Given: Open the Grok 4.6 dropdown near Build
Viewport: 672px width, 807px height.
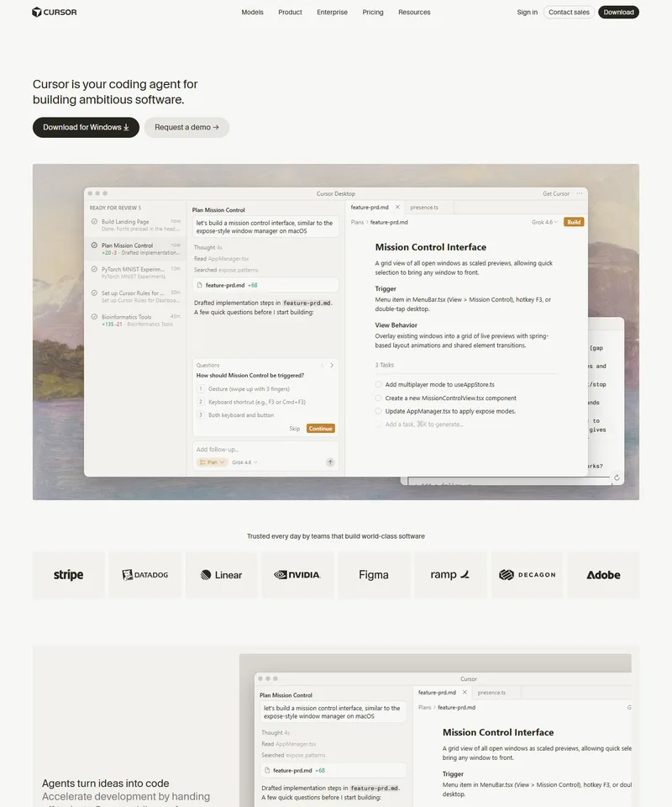Looking at the screenshot, I should pos(544,222).
